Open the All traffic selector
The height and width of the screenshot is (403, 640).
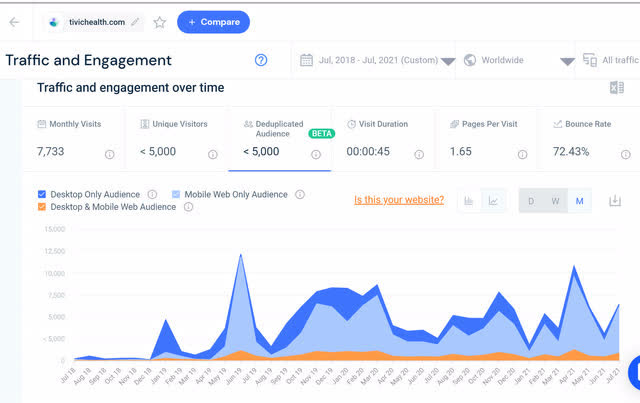click(610, 60)
